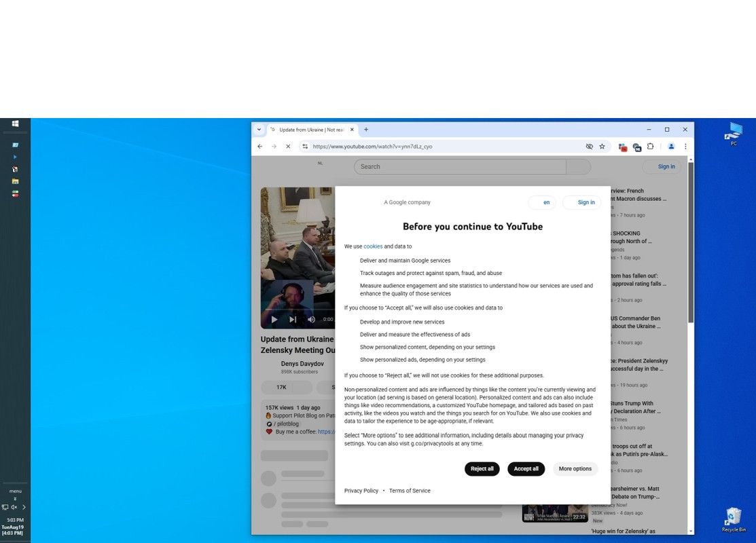
Task: Open the site information icon in the address bar
Action: [305, 147]
